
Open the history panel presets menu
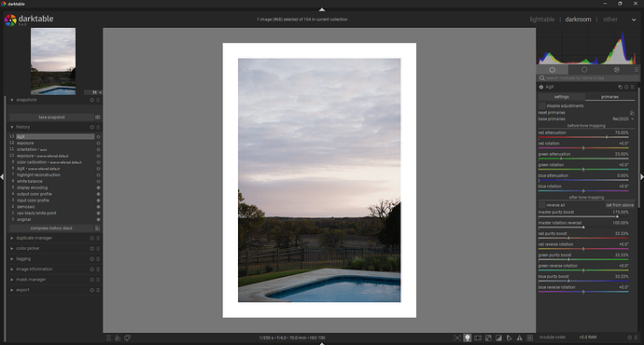(98, 127)
